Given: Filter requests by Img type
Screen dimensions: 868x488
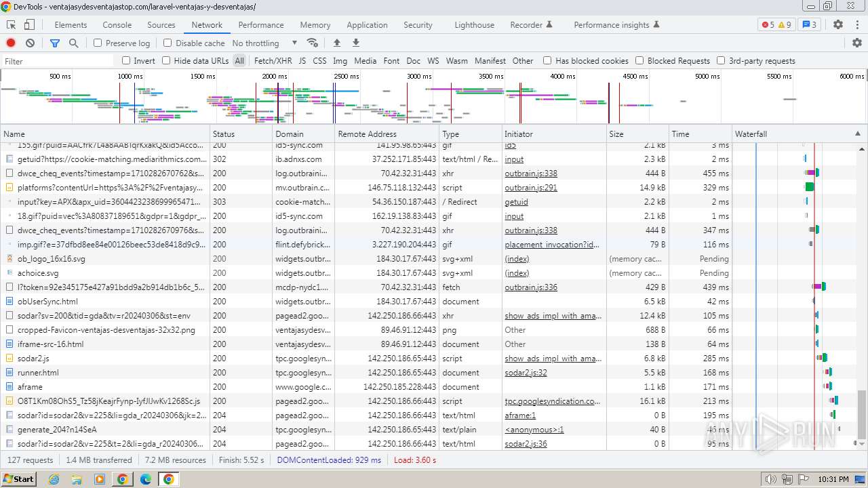Looking at the screenshot, I should point(340,60).
